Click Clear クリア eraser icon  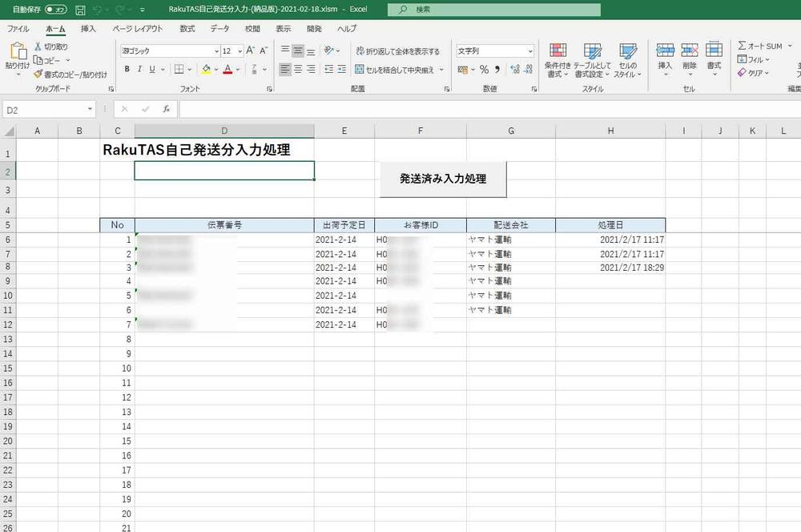click(x=742, y=73)
